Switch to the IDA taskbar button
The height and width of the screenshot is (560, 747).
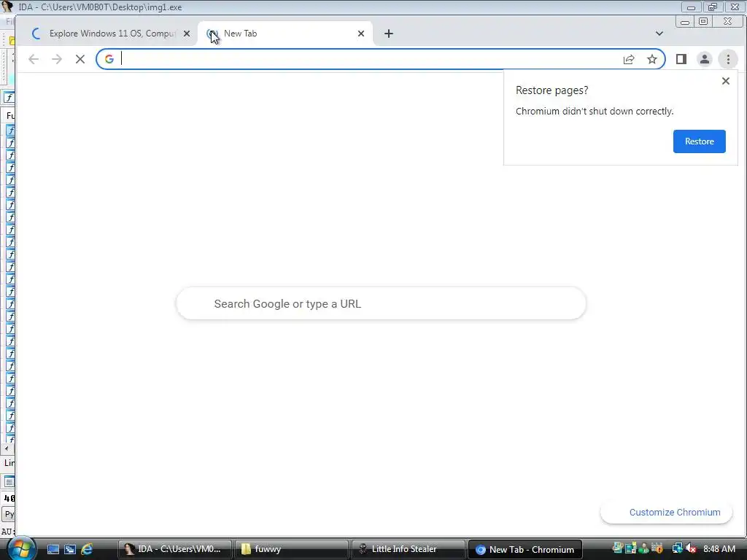(175, 550)
